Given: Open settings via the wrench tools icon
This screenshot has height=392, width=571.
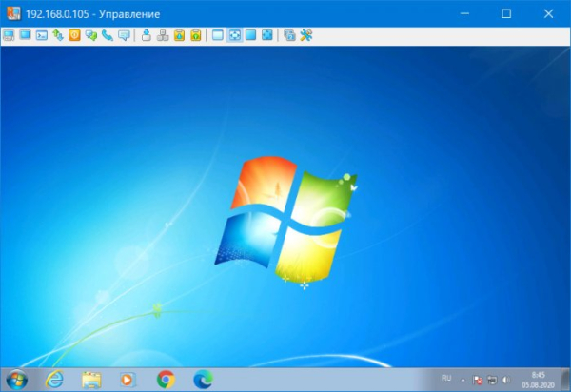Looking at the screenshot, I should click(306, 35).
